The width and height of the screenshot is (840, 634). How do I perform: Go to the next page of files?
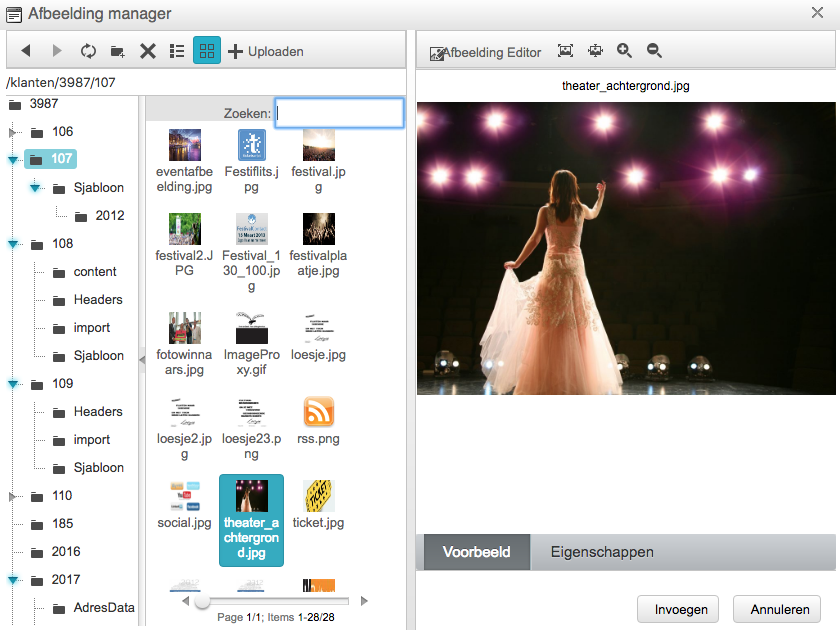(x=364, y=601)
